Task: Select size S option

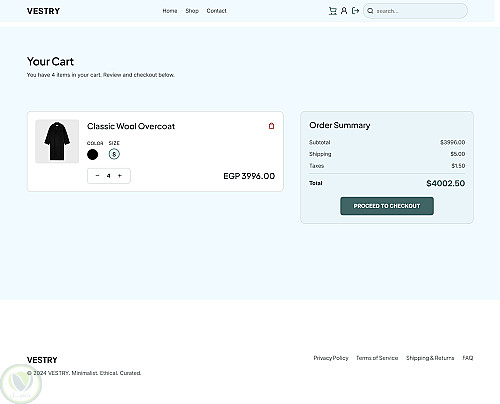Action: coord(114,154)
